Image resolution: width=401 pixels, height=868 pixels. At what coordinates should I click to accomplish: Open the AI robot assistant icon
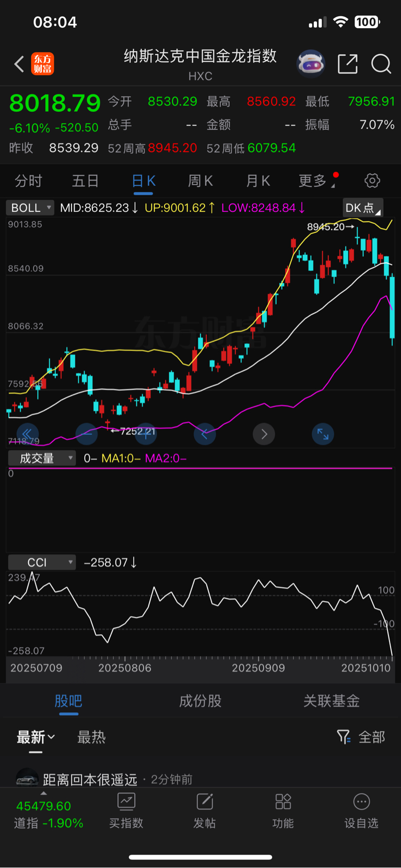pyautogui.click(x=311, y=64)
